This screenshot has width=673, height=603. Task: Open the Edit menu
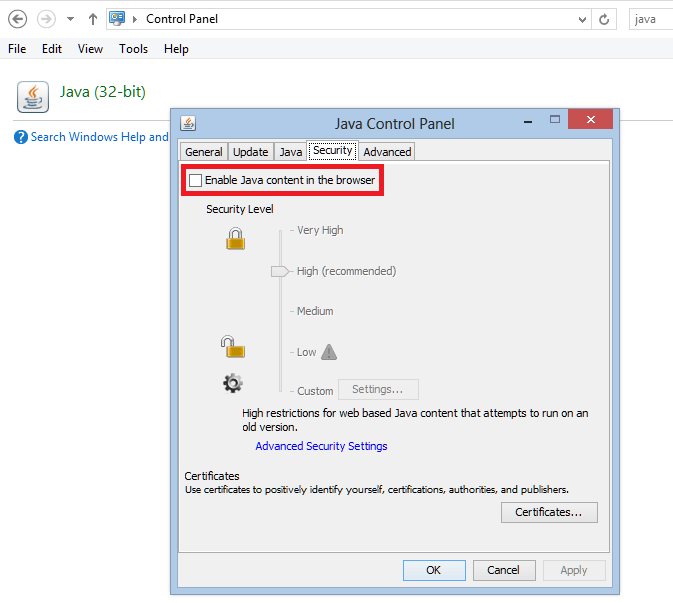pyautogui.click(x=52, y=49)
